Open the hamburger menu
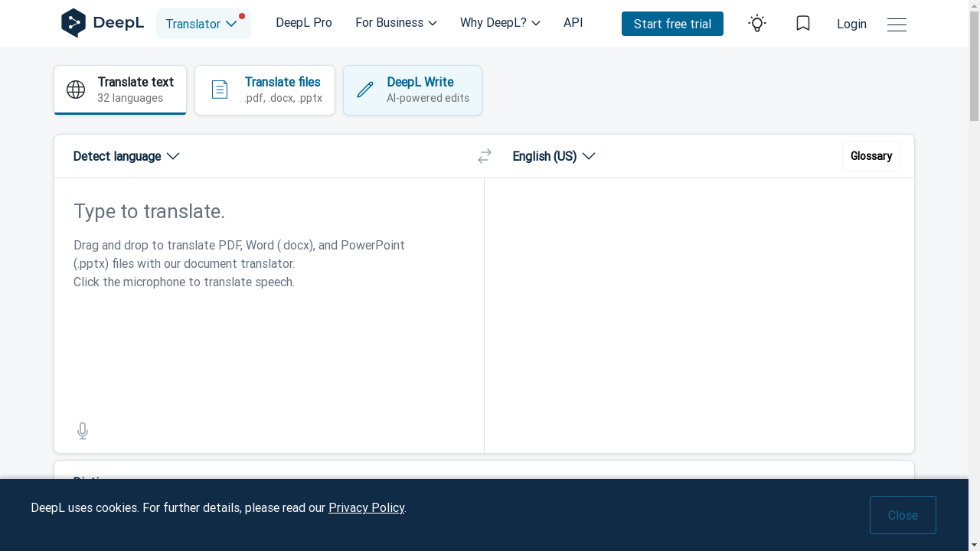The height and width of the screenshot is (551, 980). click(x=897, y=24)
